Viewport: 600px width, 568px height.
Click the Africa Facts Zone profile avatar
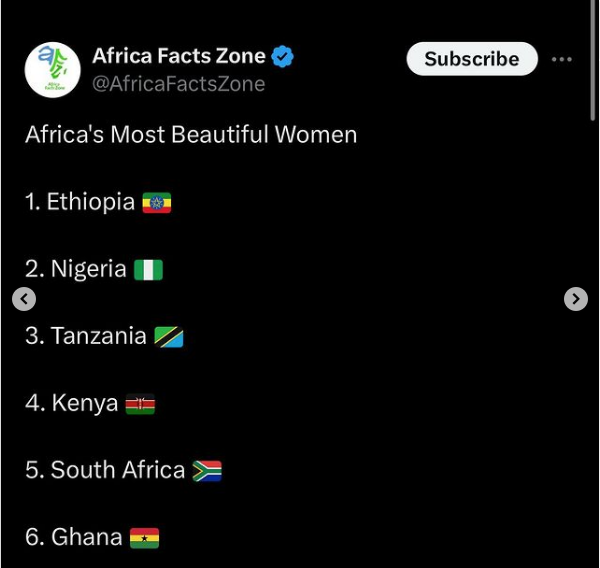click(53, 70)
